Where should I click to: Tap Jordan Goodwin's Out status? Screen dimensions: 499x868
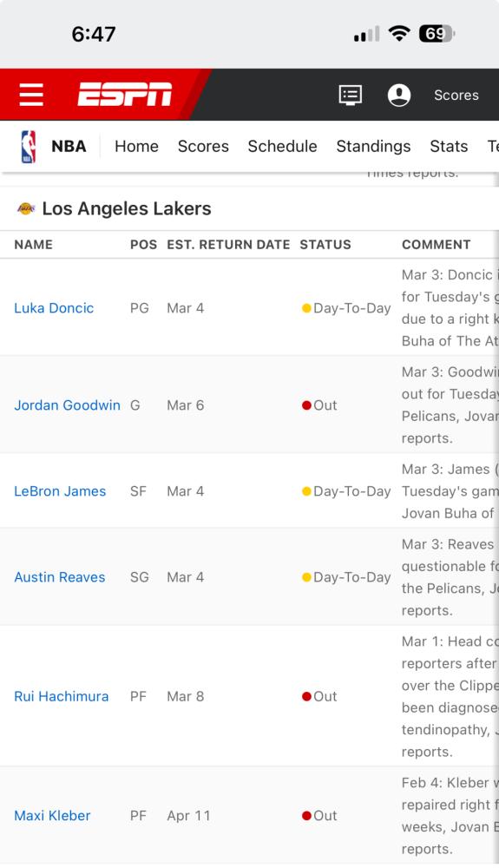point(319,405)
